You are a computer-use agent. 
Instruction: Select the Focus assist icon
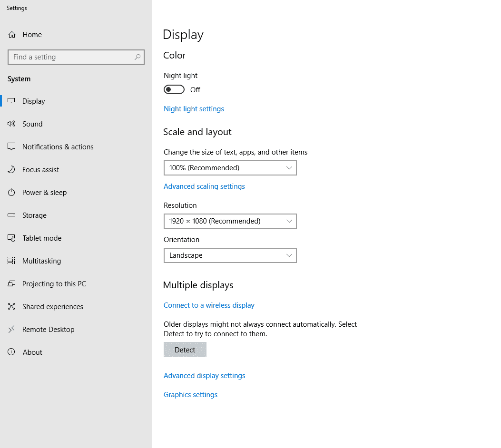(11, 169)
